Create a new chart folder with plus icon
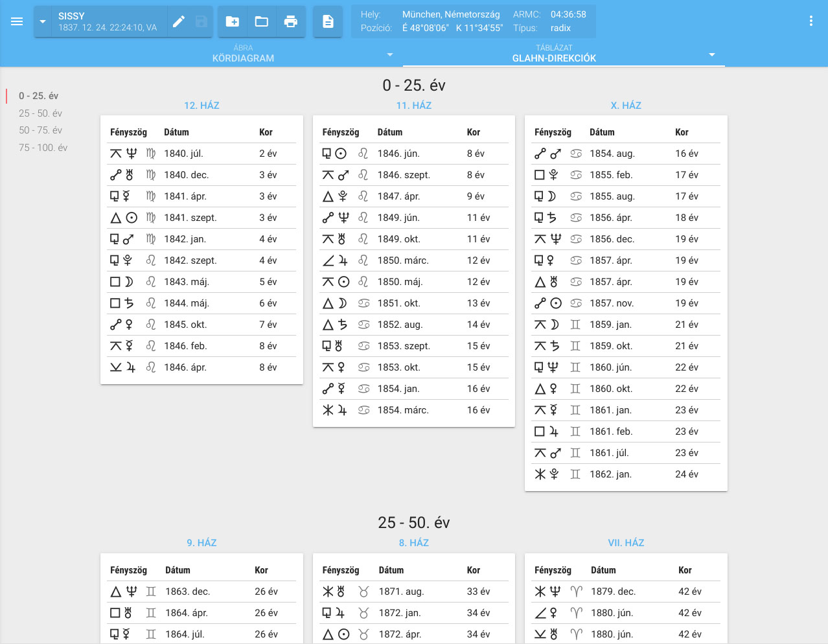This screenshot has height=644, width=828. 232,21
